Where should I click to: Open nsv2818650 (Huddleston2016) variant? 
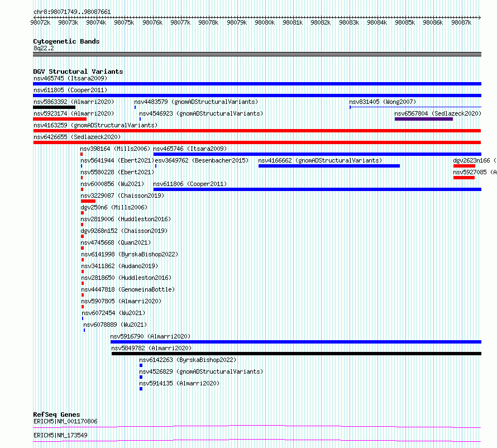pos(126,278)
